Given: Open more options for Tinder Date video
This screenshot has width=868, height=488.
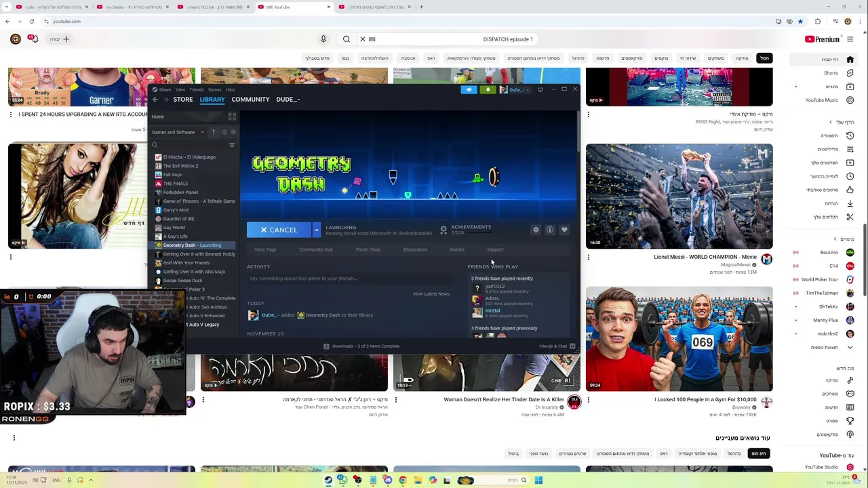Looking at the screenshot, I should (x=396, y=400).
